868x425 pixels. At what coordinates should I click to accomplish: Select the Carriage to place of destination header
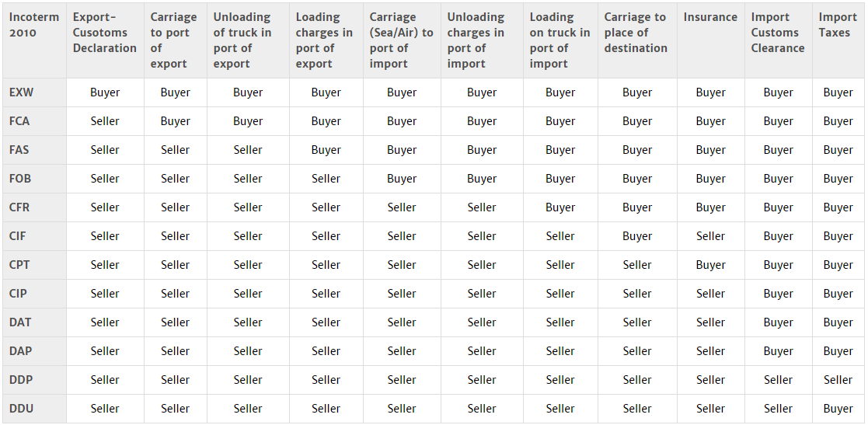[636, 33]
